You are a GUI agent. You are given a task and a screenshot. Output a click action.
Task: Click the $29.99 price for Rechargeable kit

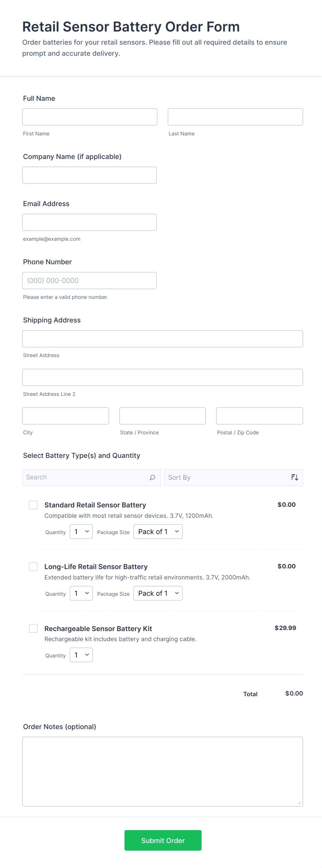285,628
